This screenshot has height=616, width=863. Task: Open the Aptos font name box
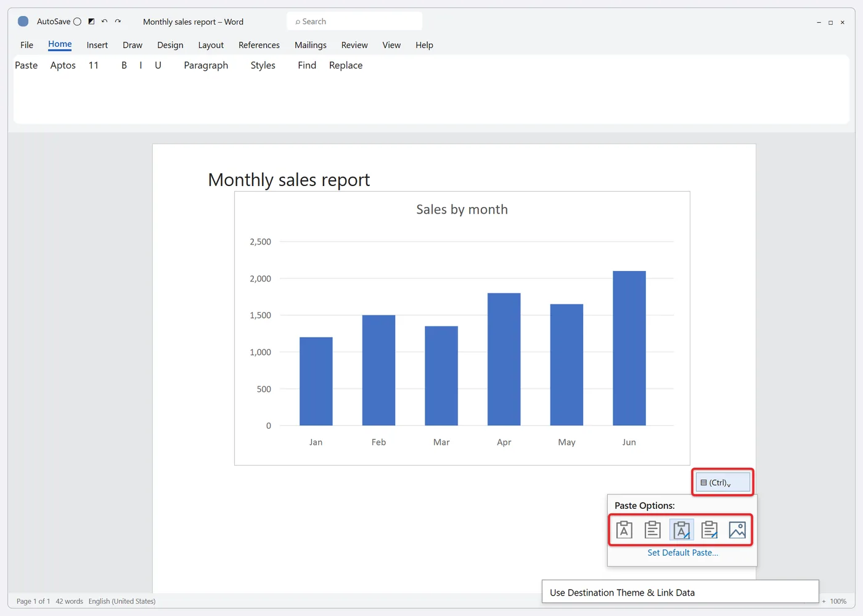pos(63,65)
